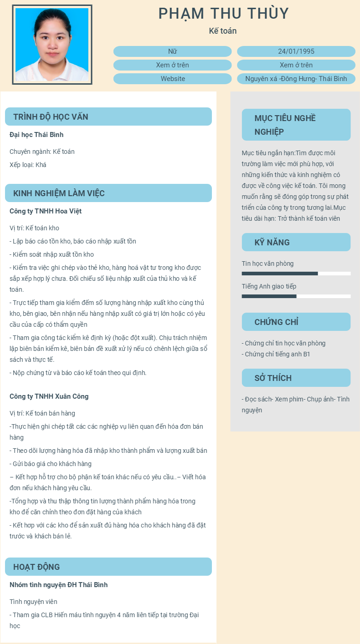This screenshot has height=644, width=360.
Task: Click the SỞ THÍCH section header
Action: (296, 378)
